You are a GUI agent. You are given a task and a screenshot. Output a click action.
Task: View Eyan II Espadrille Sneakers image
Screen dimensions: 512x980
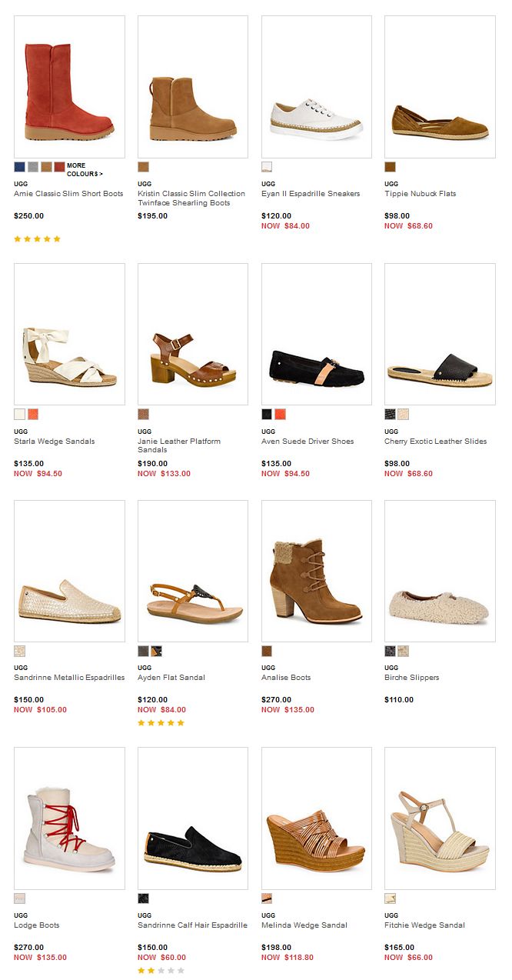[x=316, y=87]
